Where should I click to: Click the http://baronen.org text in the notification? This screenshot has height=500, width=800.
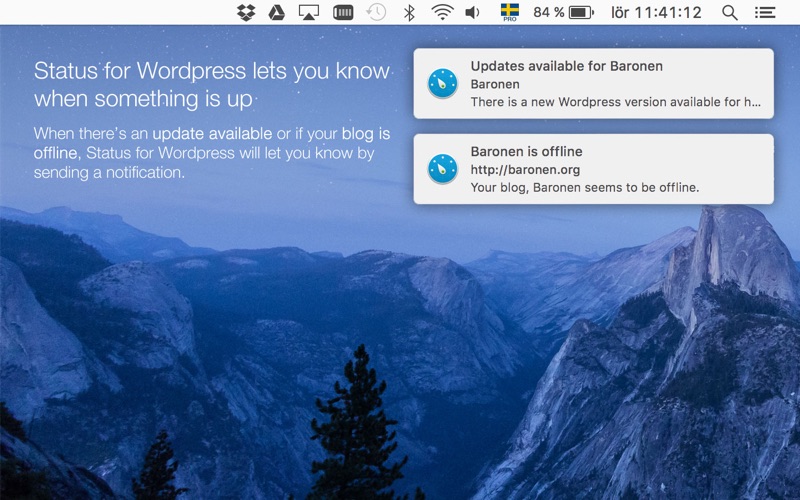coord(525,170)
